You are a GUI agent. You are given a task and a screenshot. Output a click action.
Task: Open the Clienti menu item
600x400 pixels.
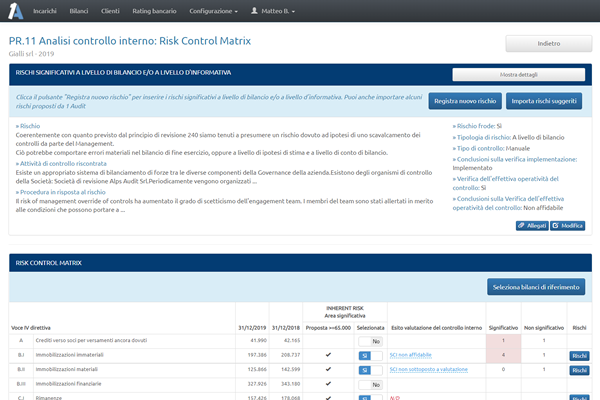click(x=110, y=11)
